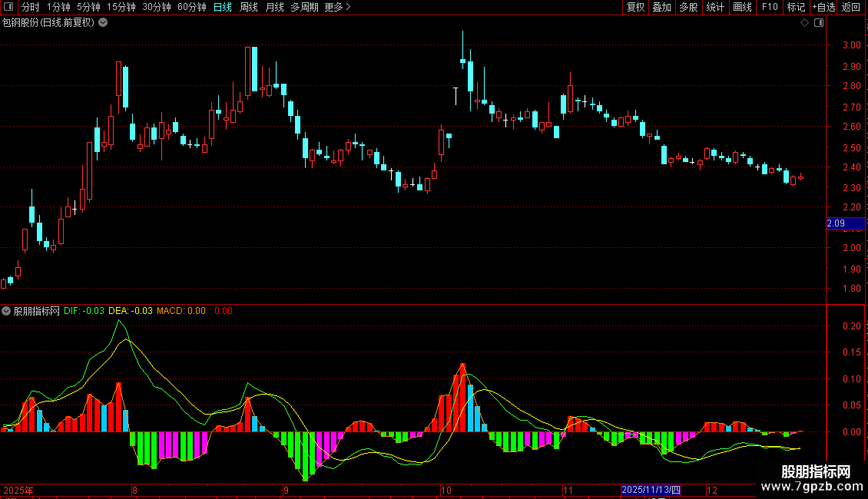The height and width of the screenshot is (499, 868).
Task: Click the DIF: -0.03 value
Action: (84, 311)
